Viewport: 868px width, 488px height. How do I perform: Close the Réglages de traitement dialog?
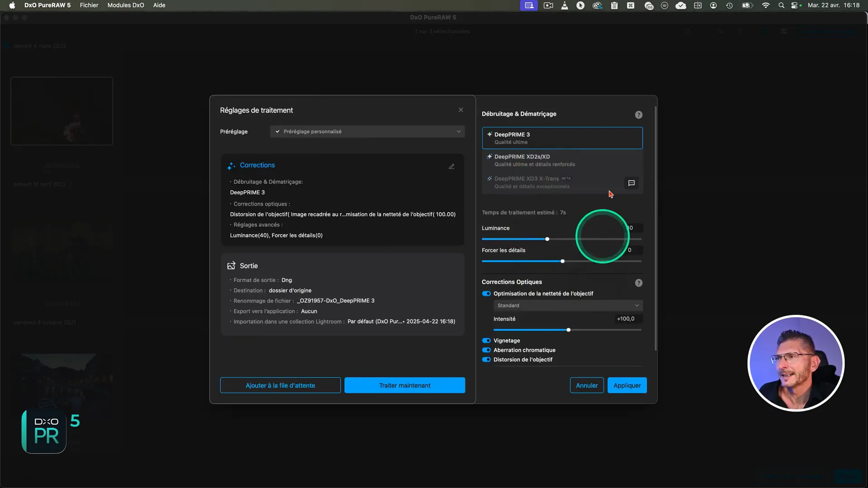[461, 110]
